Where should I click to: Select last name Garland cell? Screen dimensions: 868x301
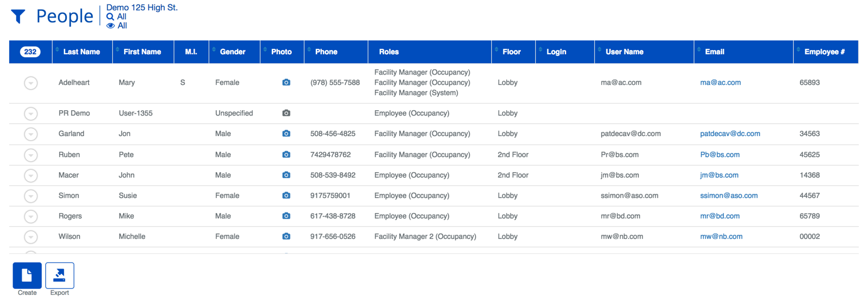[71, 134]
